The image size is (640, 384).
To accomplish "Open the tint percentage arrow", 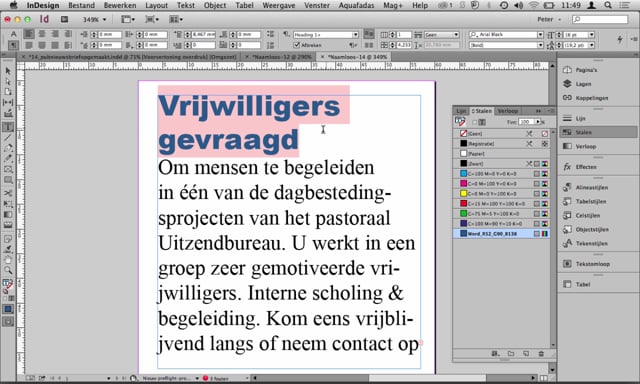I will point(538,122).
